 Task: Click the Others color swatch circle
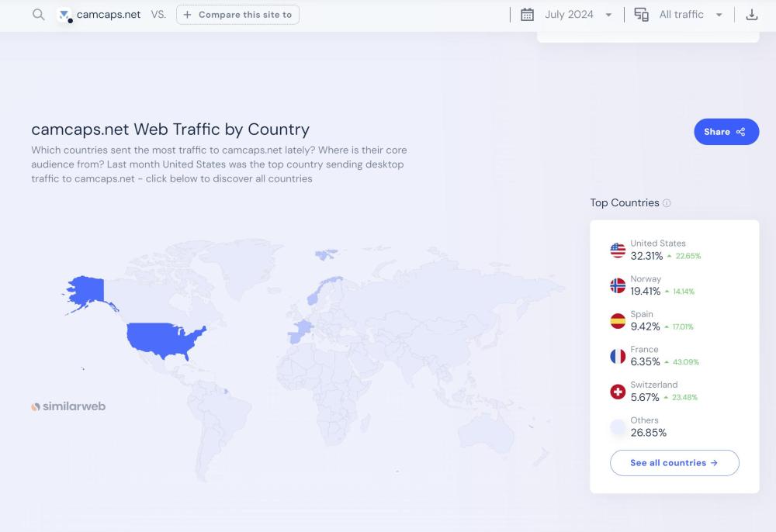pos(618,427)
